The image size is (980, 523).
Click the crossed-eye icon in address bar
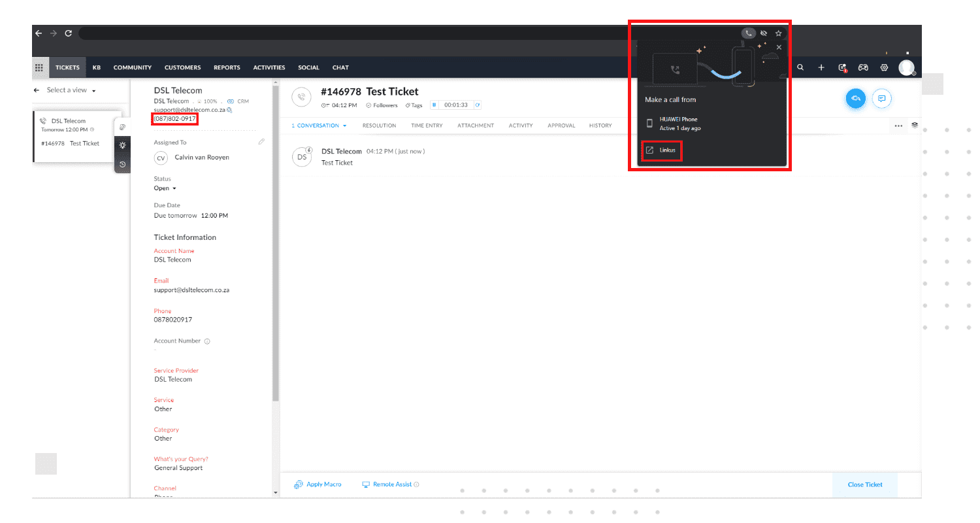(x=764, y=33)
